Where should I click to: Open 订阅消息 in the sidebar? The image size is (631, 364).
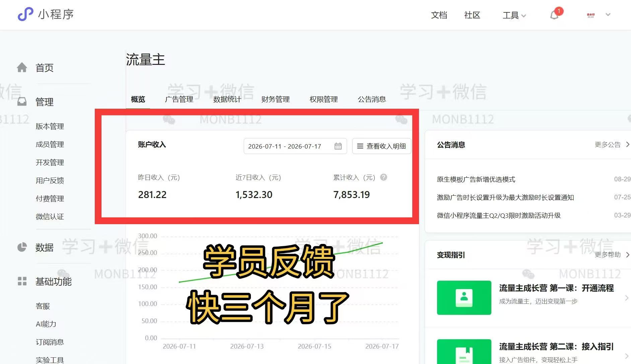coord(50,342)
